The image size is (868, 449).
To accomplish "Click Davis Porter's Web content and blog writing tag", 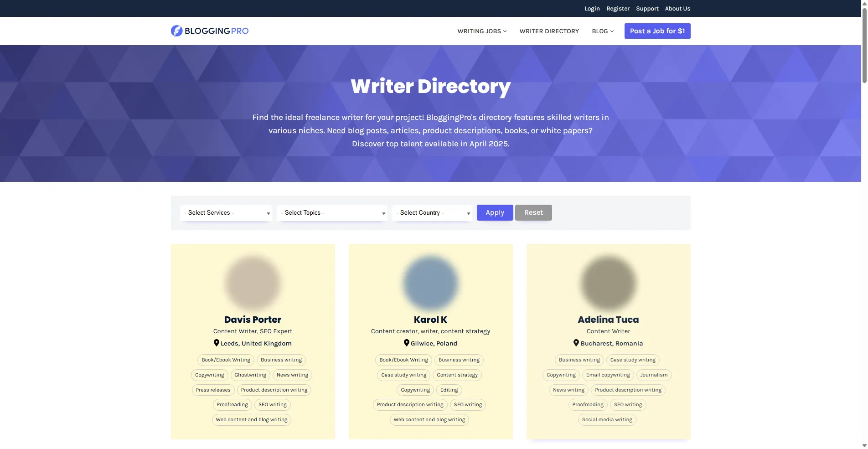I will (x=252, y=420).
